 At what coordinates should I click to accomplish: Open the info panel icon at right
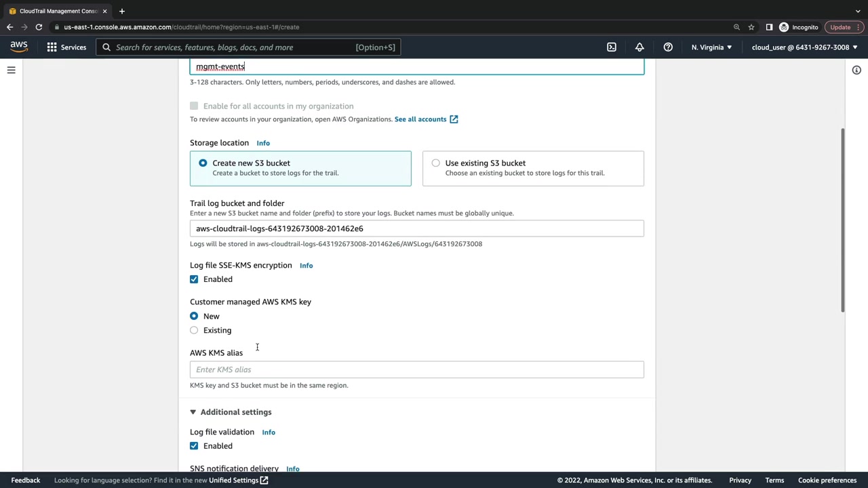(856, 70)
